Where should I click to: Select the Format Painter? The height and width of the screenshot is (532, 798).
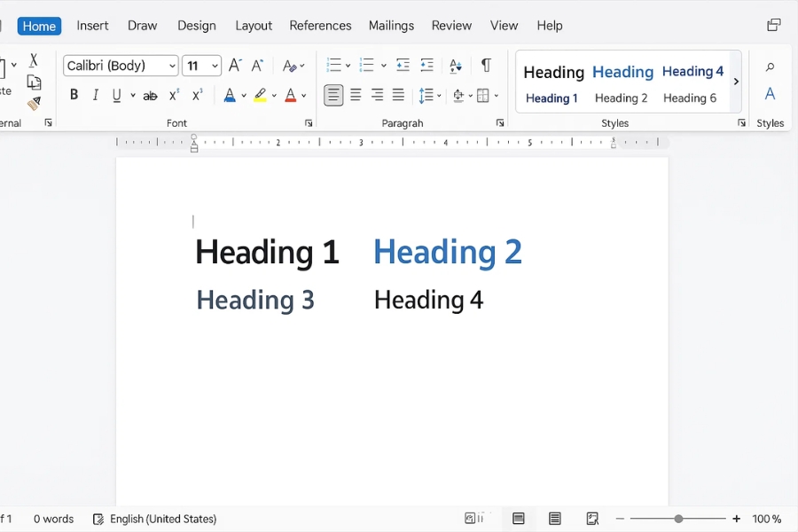(34, 104)
